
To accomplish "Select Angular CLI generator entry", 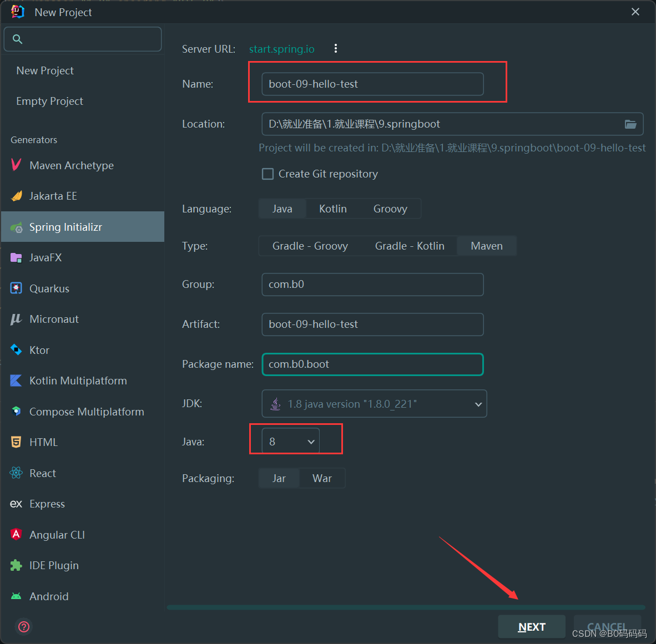I will [x=83, y=534].
